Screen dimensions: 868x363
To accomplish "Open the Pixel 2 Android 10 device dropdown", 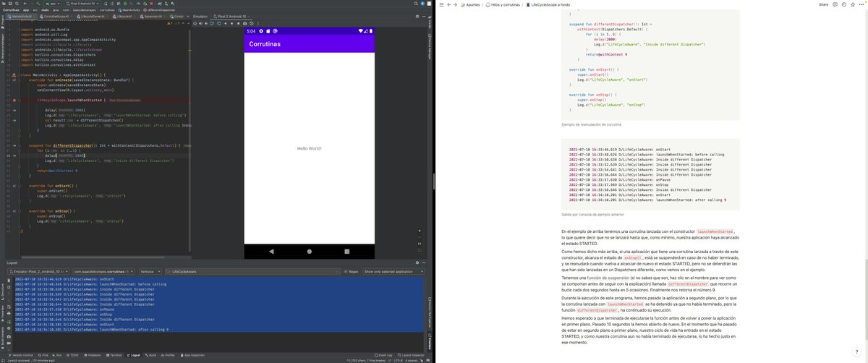I will (x=81, y=4).
